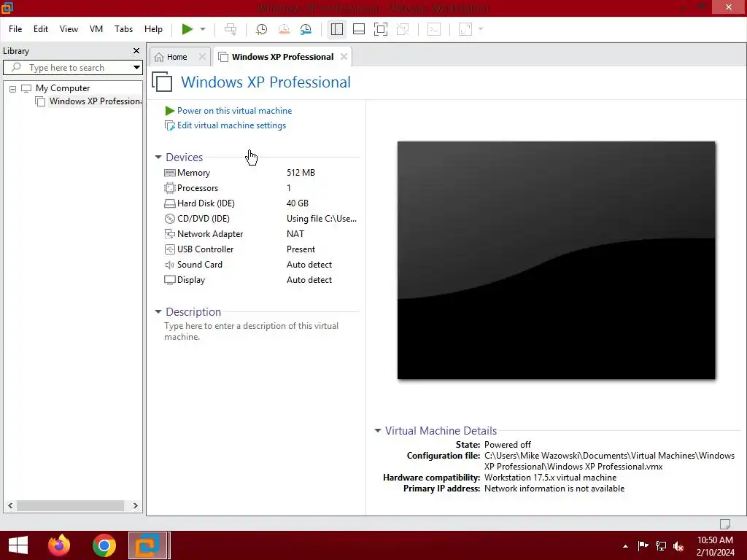
Task: Click library scrollbar left arrow
Action: (x=10, y=506)
